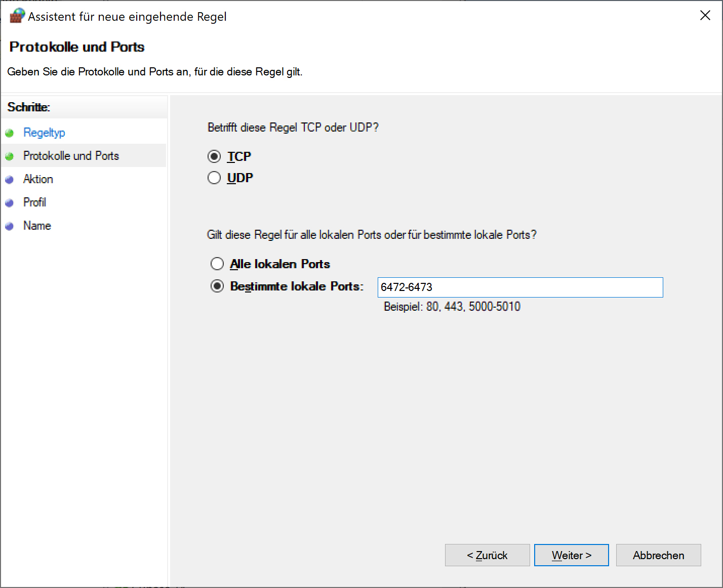Select the Protokolle und Ports step
Viewport: 723px width, 588px height.
(x=71, y=156)
